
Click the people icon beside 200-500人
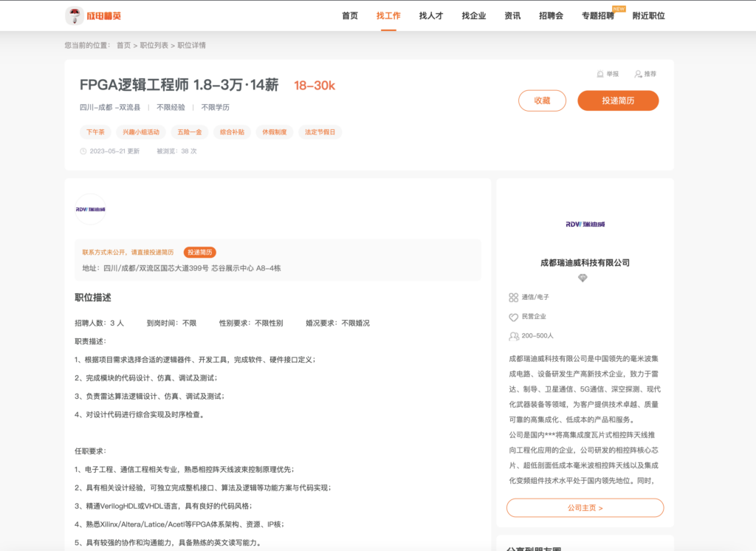[x=513, y=336]
